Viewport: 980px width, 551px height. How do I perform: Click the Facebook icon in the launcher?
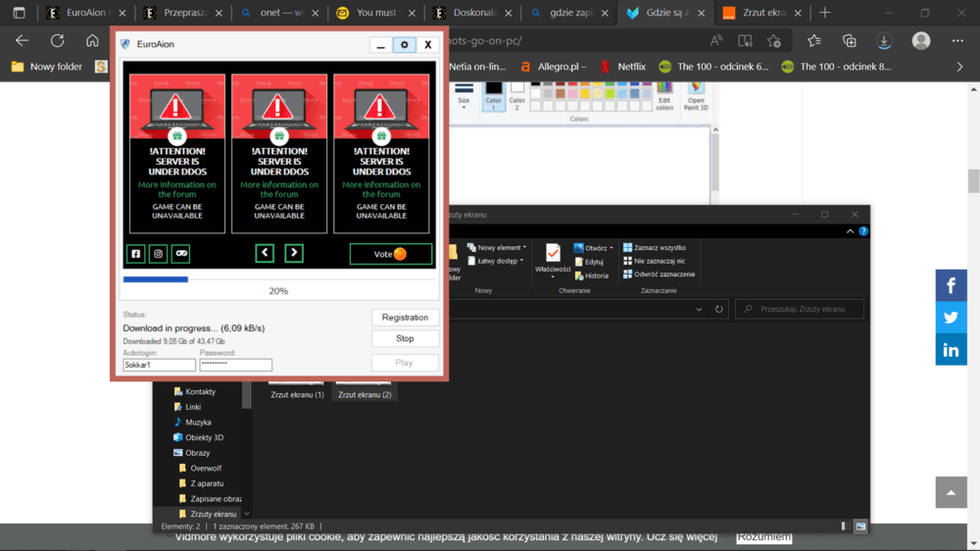136,254
